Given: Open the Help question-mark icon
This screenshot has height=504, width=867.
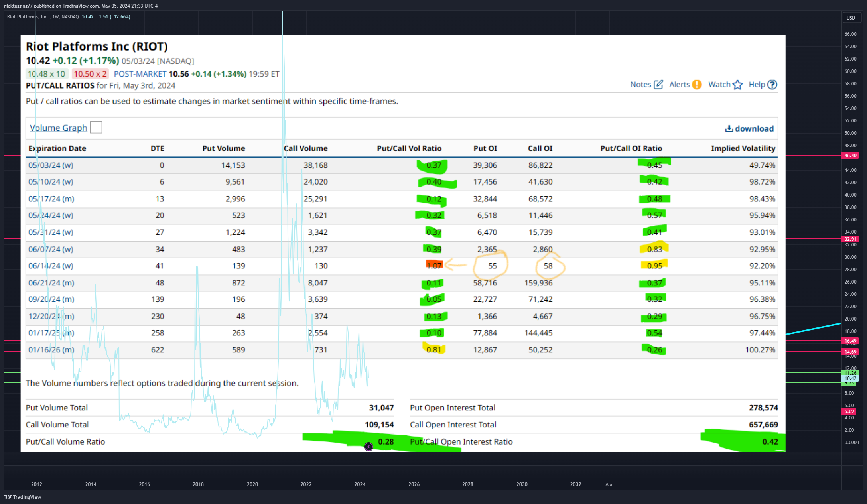Looking at the screenshot, I should [772, 85].
